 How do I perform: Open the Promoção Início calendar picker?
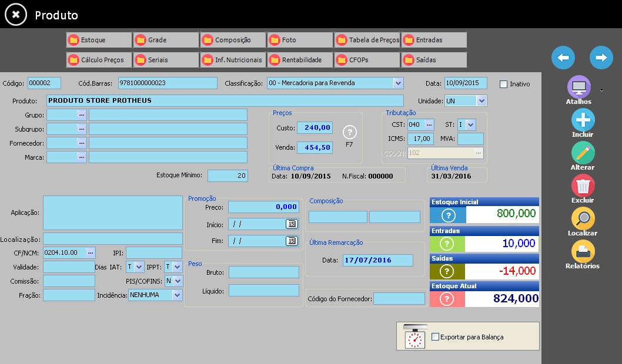point(292,224)
